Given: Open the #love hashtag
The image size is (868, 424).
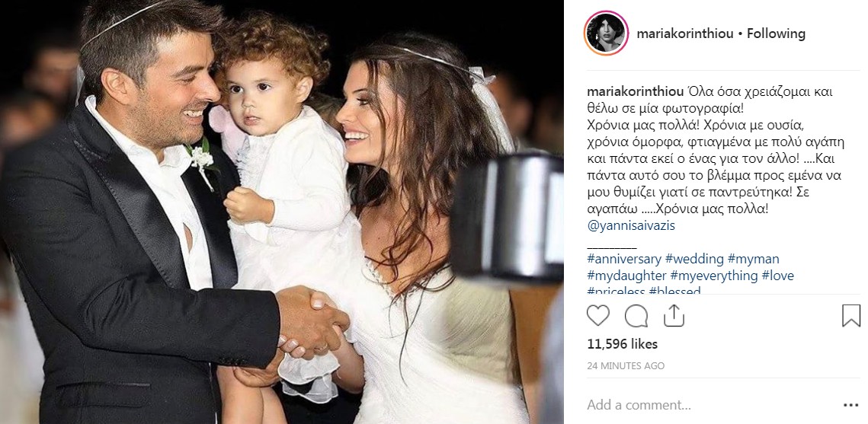Looking at the screenshot, I should click(778, 276).
